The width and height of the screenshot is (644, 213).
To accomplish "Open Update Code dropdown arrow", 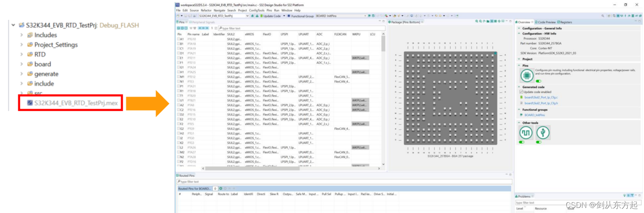I will tap(284, 16).
